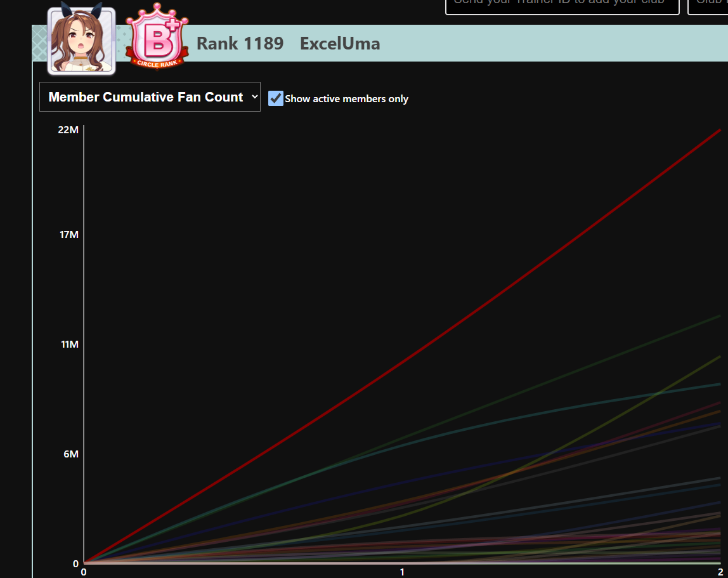Click the Trainer ID input field

pos(562,6)
